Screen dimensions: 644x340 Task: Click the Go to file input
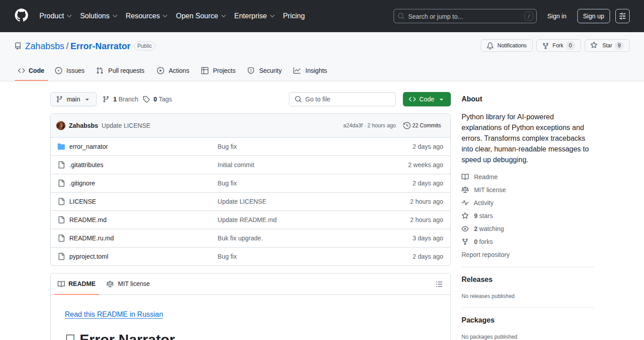tap(342, 99)
